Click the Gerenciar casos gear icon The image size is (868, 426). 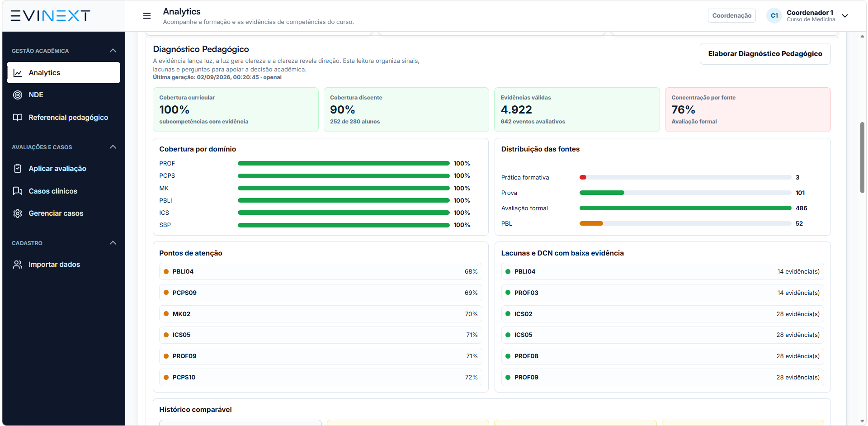tap(18, 213)
